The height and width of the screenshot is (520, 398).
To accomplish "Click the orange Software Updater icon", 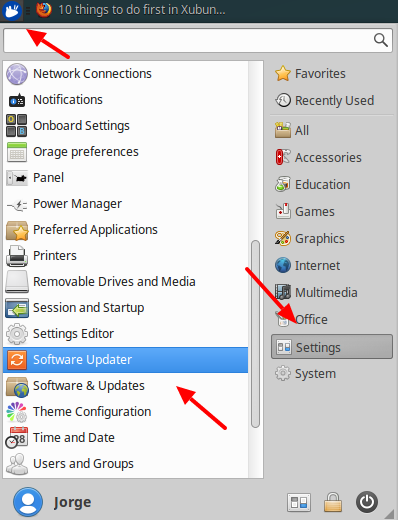I will click(x=17, y=360).
